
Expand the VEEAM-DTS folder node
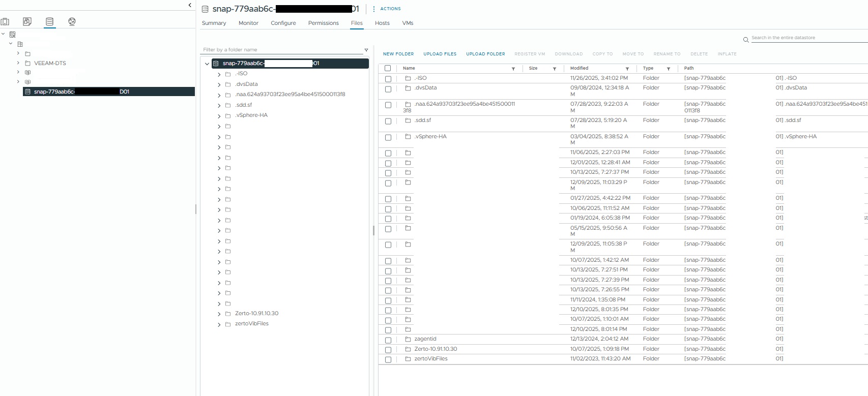pos(18,63)
